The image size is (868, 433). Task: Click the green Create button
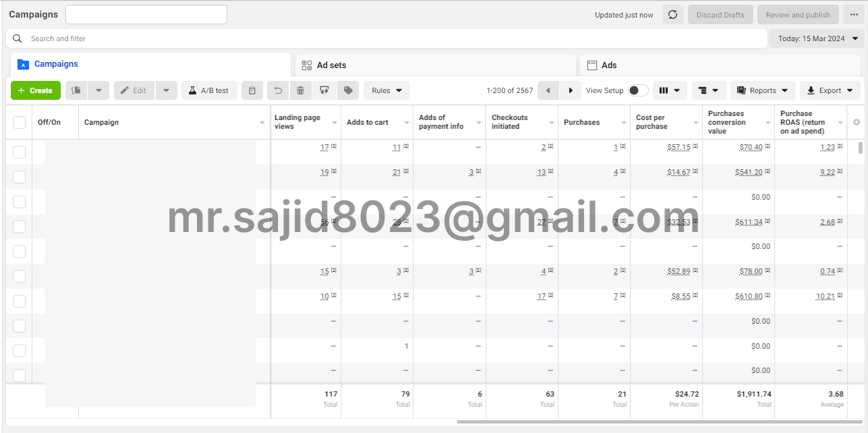click(36, 90)
